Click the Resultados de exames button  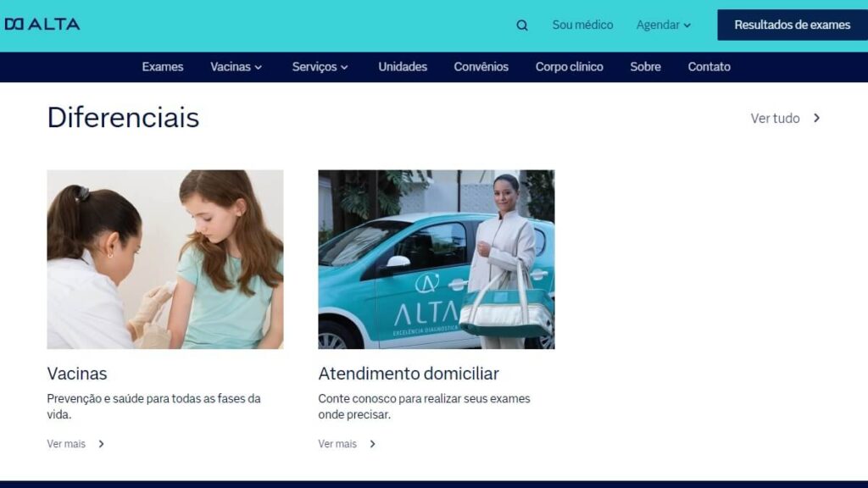coord(792,25)
